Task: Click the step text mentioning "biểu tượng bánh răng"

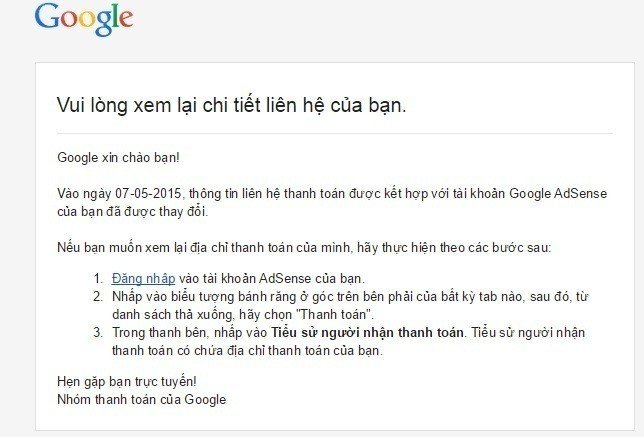Action: click(x=350, y=306)
